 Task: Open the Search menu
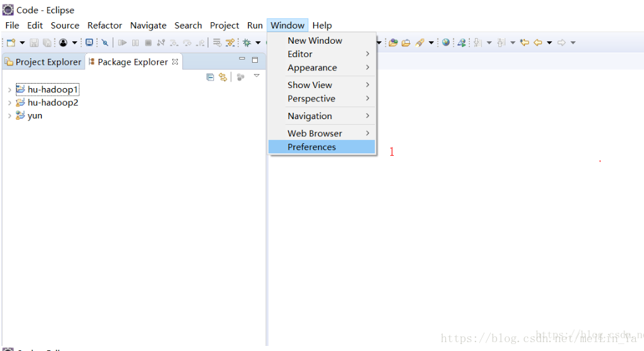click(188, 25)
